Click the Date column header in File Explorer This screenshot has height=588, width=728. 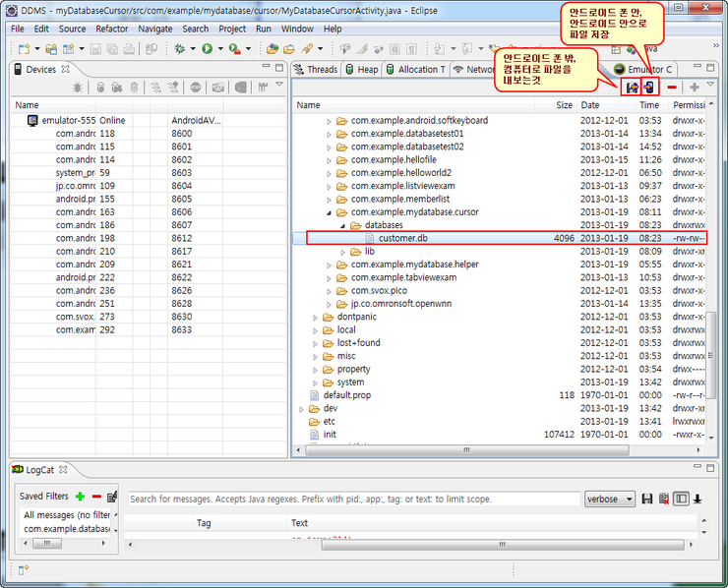589,105
